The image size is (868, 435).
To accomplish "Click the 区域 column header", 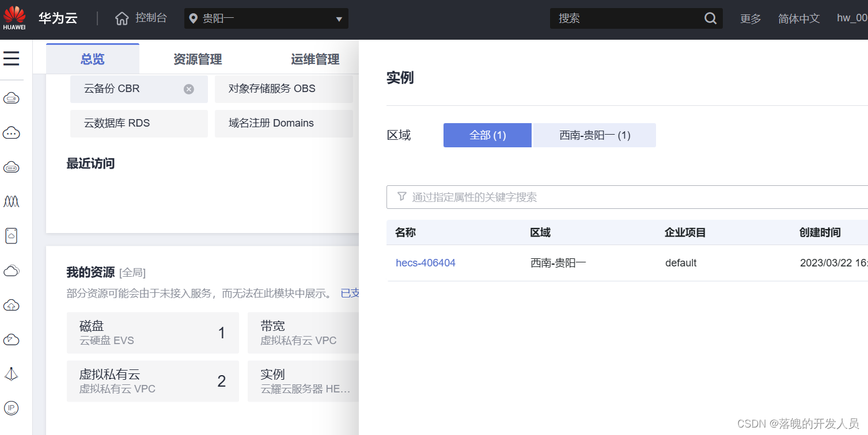I will click(x=540, y=232).
